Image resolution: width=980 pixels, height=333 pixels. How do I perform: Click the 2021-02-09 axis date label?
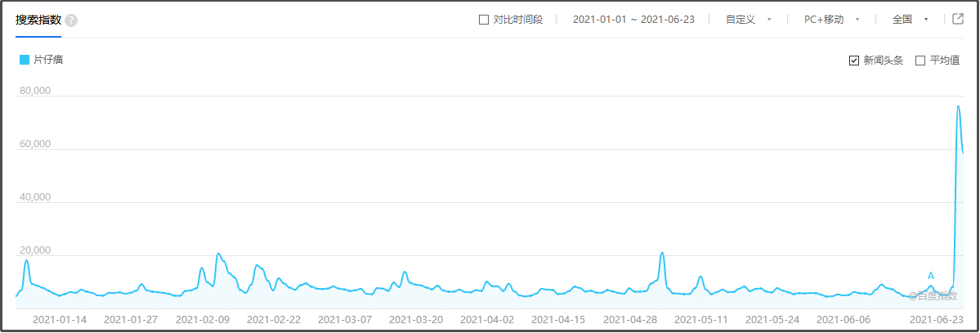pyautogui.click(x=203, y=319)
